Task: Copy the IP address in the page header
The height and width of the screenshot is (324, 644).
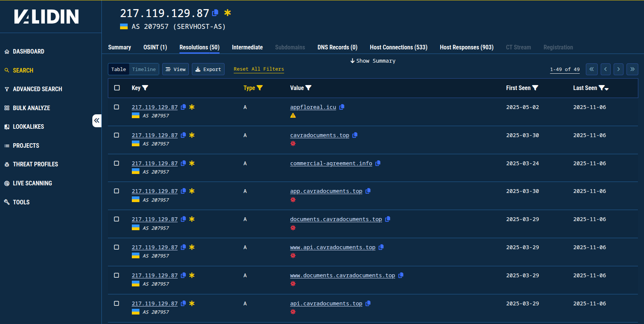Action: tap(215, 13)
